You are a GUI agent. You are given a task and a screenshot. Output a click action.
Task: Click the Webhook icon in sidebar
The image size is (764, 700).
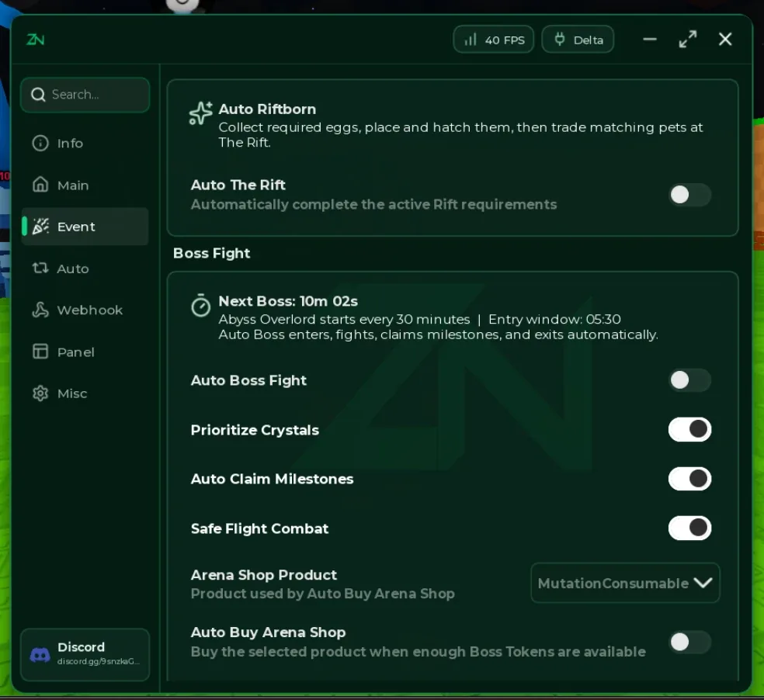coord(40,310)
